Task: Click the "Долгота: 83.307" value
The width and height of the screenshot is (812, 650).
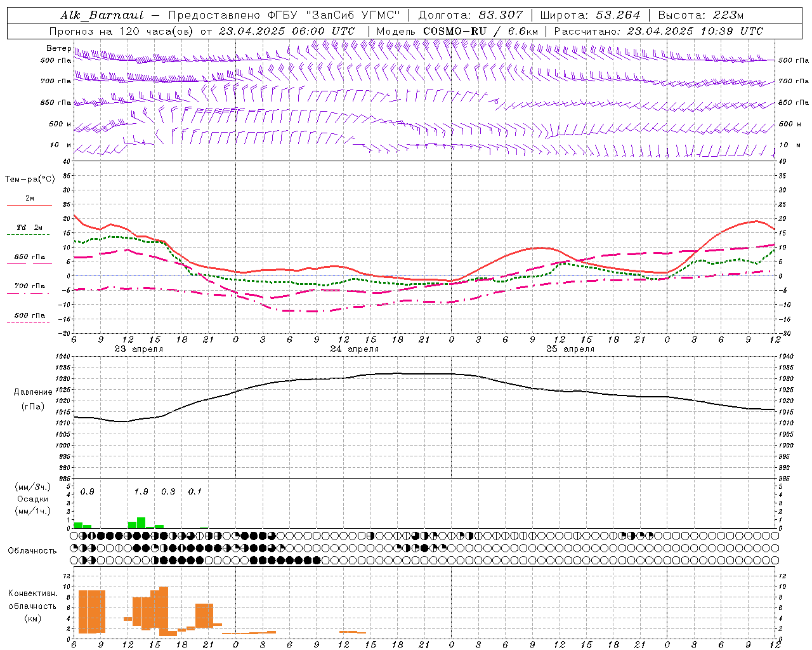Action: 471,15
